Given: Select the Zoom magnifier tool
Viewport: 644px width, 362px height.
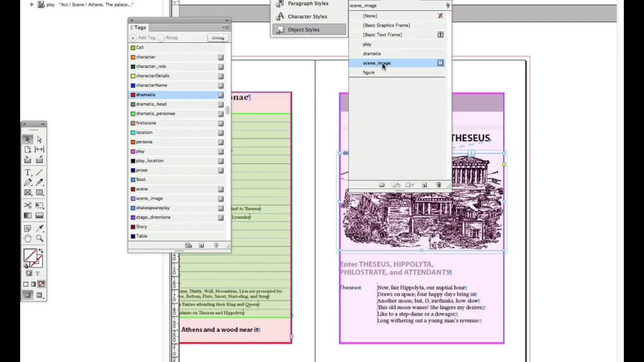Looking at the screenshot, I should 40,238.
